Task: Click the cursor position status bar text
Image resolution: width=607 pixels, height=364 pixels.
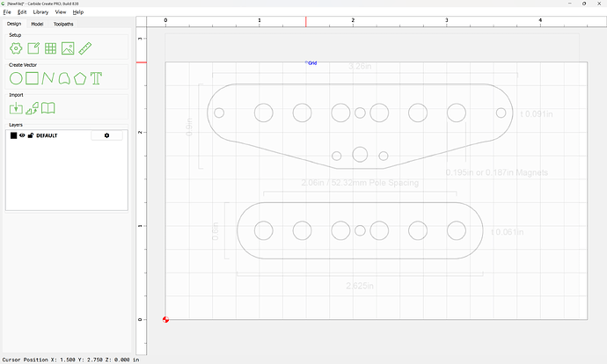Action: click(71, 360)
